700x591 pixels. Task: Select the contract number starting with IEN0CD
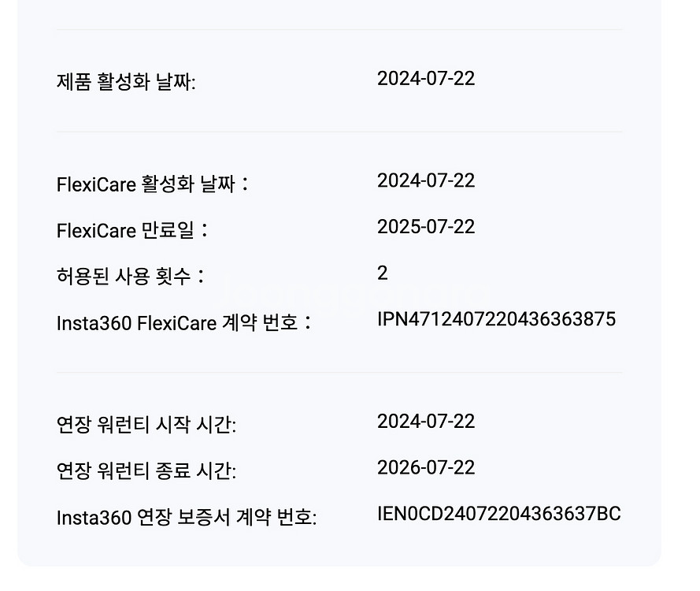coord(498,515)
